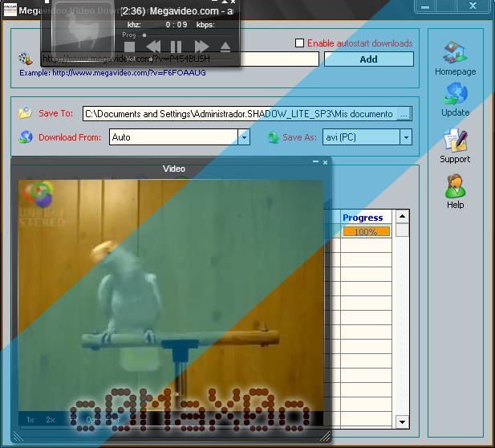Image resolution: width=495 pixels, height=448 pixels.
Task: Click the Add button
Action: point(369,59)
